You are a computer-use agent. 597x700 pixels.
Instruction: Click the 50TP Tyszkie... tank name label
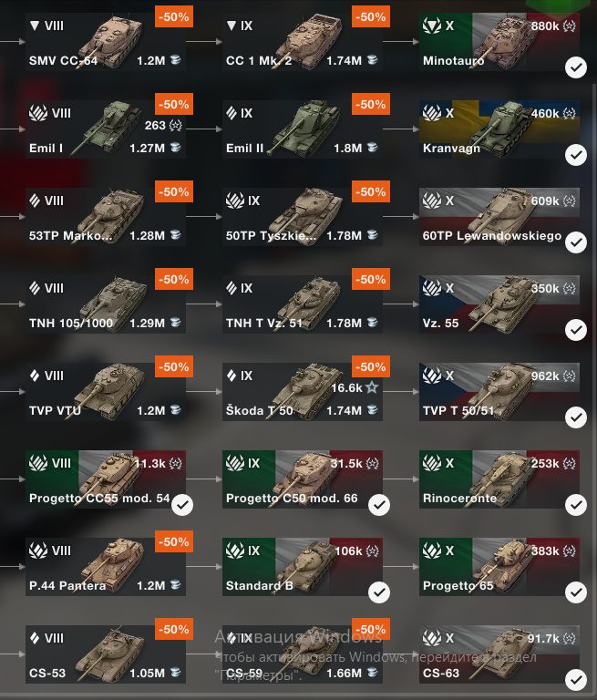click(x=271, y=236)
